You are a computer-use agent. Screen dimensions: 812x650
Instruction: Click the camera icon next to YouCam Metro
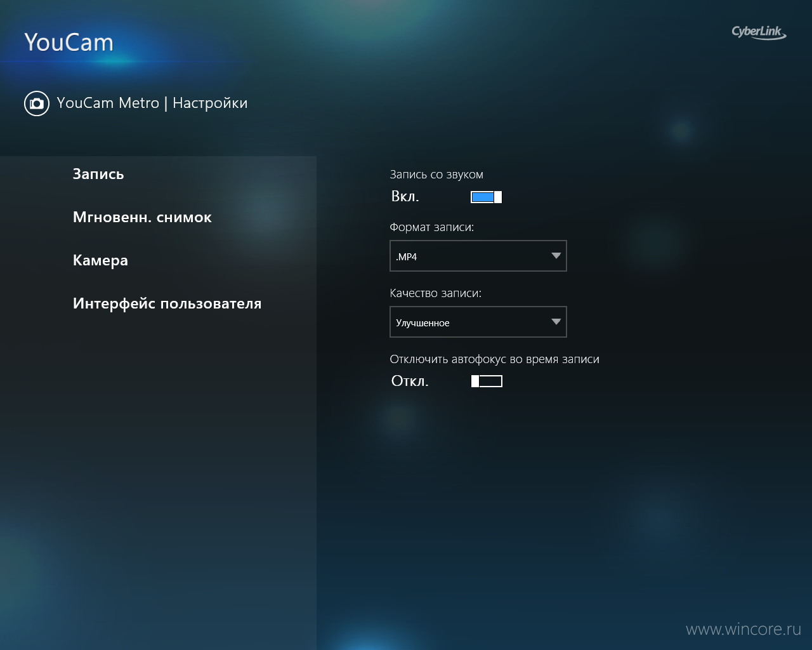(37, 103)
